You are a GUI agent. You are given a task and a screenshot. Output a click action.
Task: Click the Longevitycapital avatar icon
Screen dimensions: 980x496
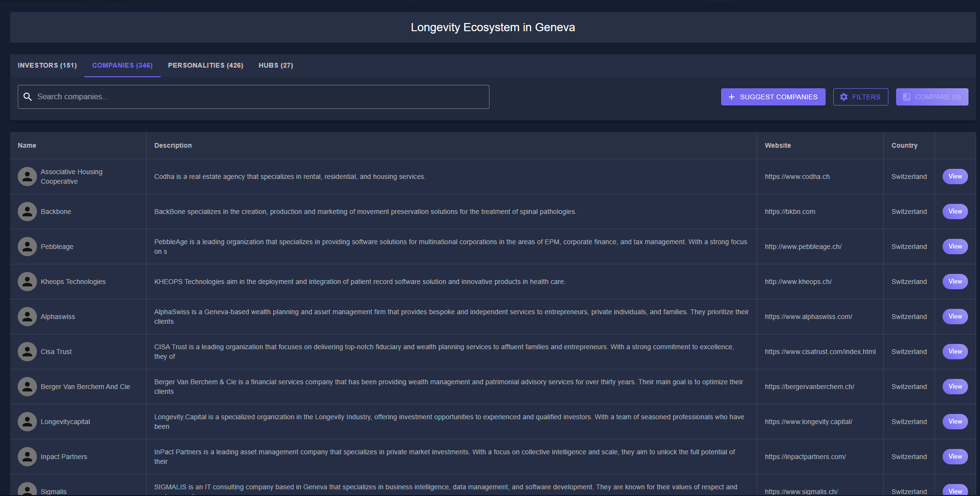pos(27,422)
